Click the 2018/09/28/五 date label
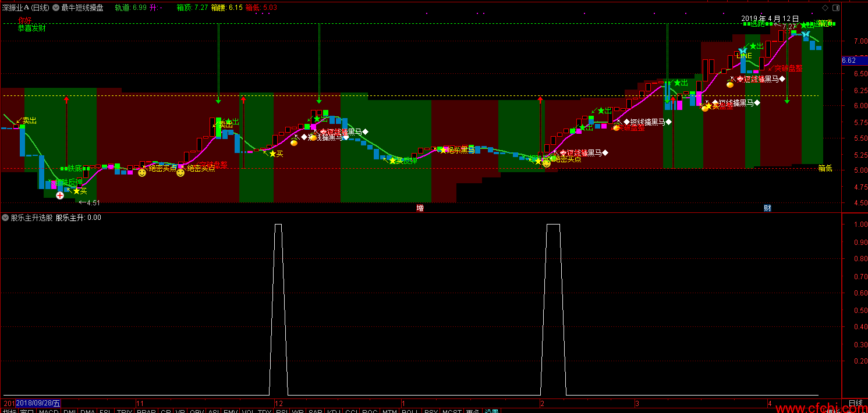 38,403
